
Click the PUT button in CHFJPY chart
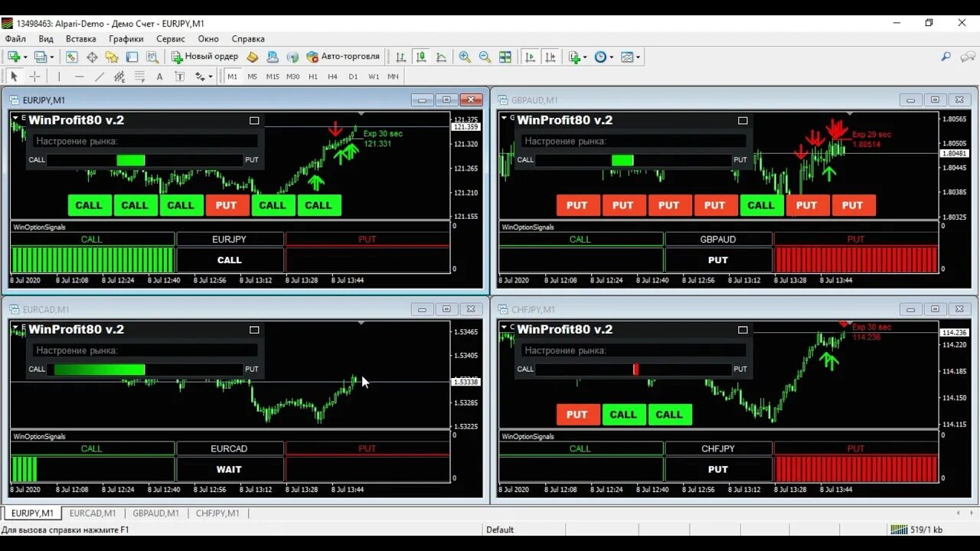(x=577, y=415)
